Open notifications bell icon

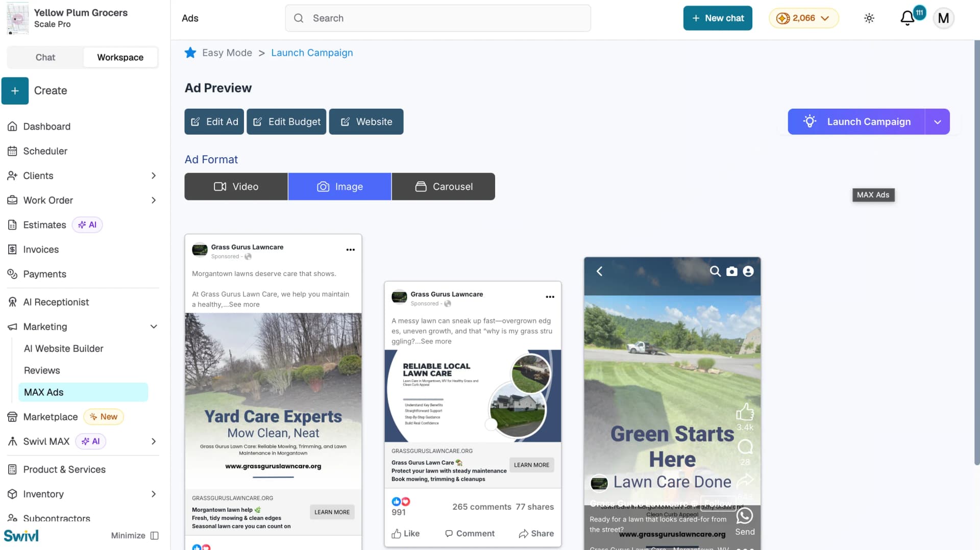tap(908, 18)
